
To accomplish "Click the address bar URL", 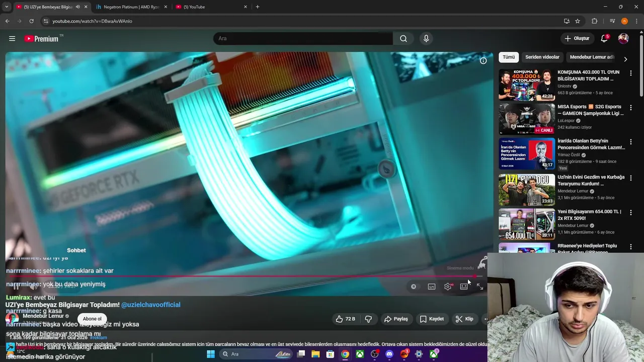I will click(x=92, y=21).
